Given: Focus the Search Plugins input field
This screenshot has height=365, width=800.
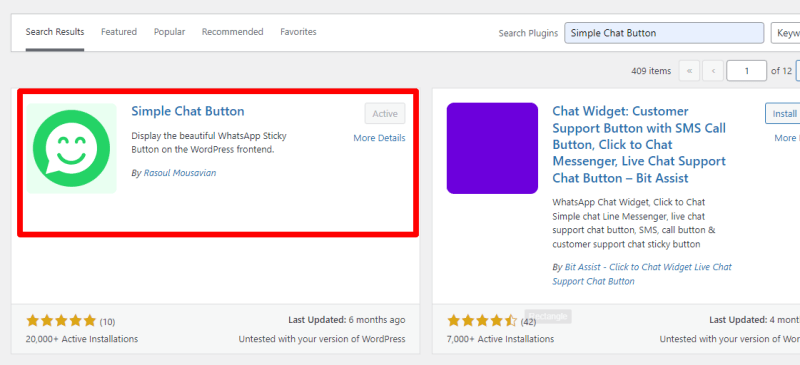Looking at the screenshot, I should (664, 33).
